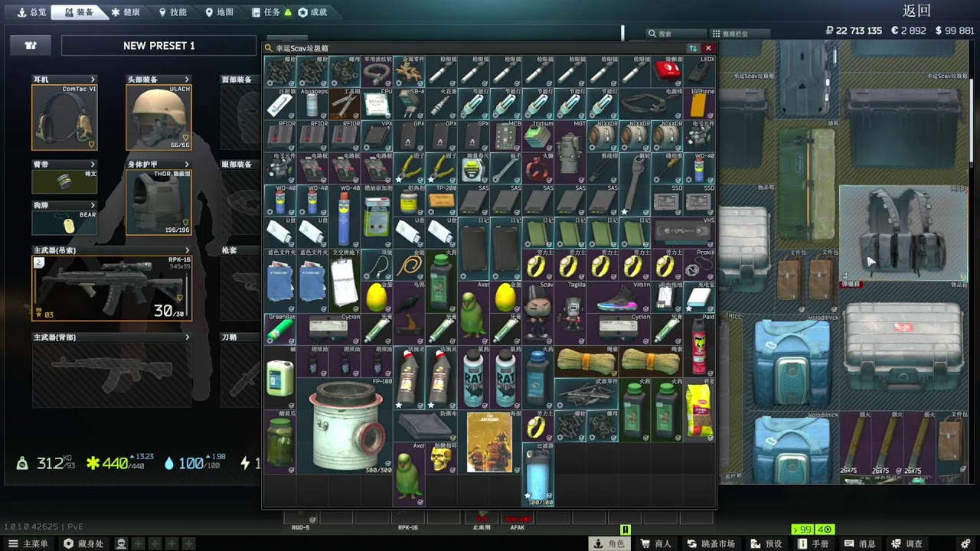The image size is (980, 551).
Task: Select the ComTac VI headset thumbnail
Action: (x=64, y=117)
